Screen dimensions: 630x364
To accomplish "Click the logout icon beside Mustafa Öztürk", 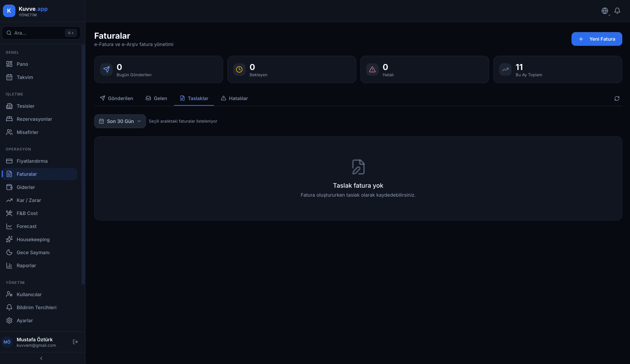I will tap(75, 342).
